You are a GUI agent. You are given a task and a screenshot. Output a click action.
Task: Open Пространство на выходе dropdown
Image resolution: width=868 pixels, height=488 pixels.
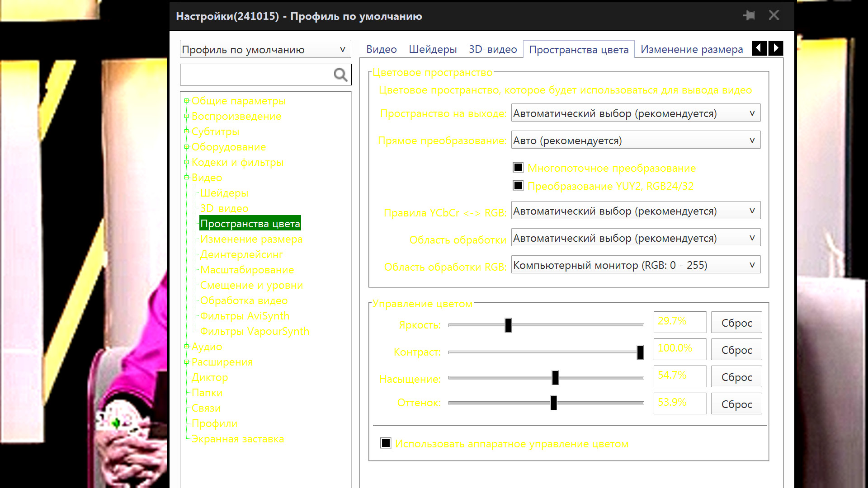[x=636, y=113]
